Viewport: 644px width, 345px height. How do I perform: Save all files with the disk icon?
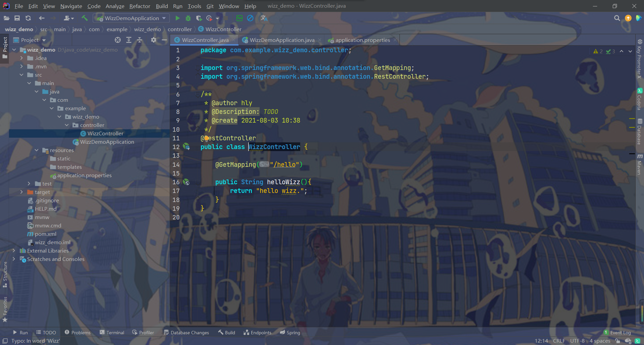tap(17, 18)
